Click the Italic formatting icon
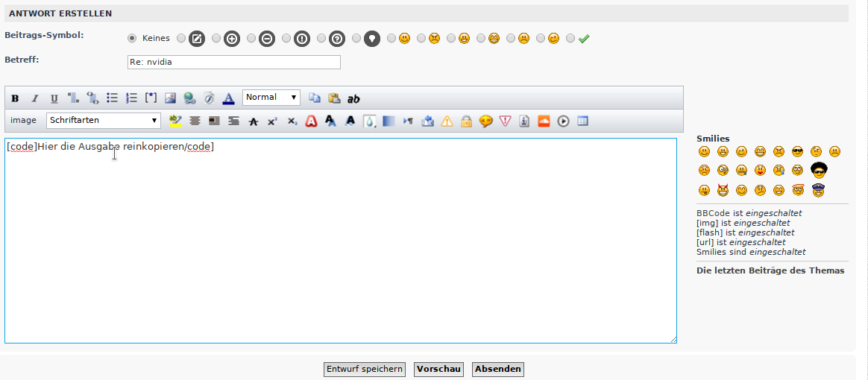Viewport: 868px width, 380px height. coord(34,98)
